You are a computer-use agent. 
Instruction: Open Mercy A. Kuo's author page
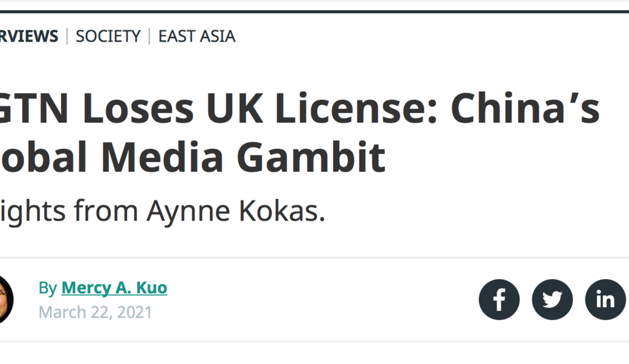pyautogui.click(x=114, y=288)
